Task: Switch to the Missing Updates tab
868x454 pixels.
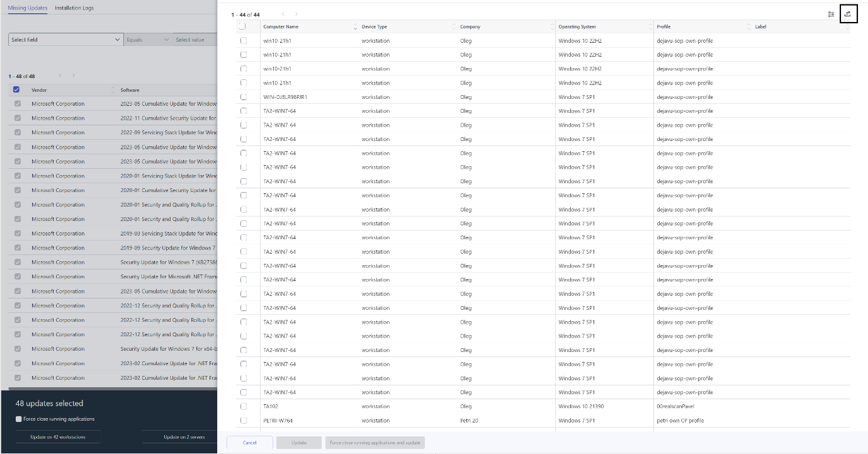Action: [27, 8]
